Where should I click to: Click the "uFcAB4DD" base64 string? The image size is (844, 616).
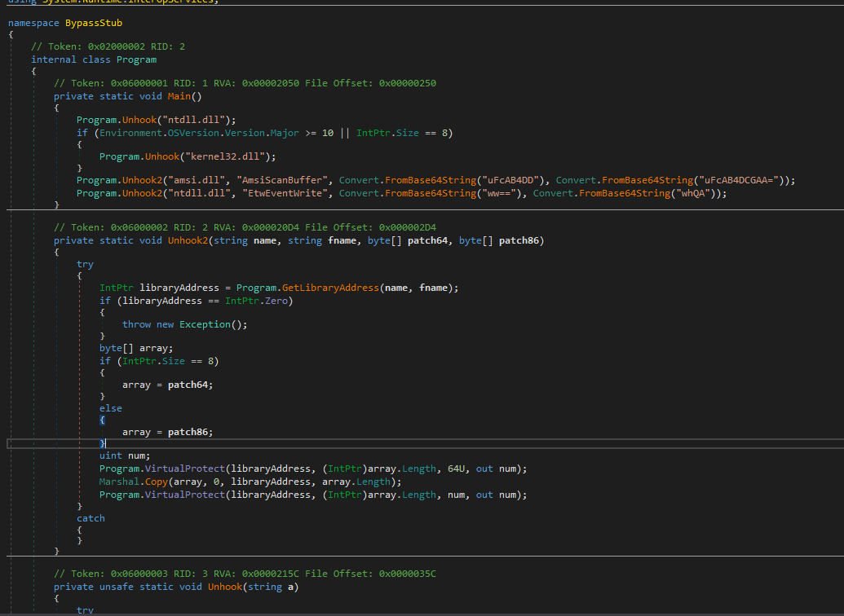[x=510, y=180]
